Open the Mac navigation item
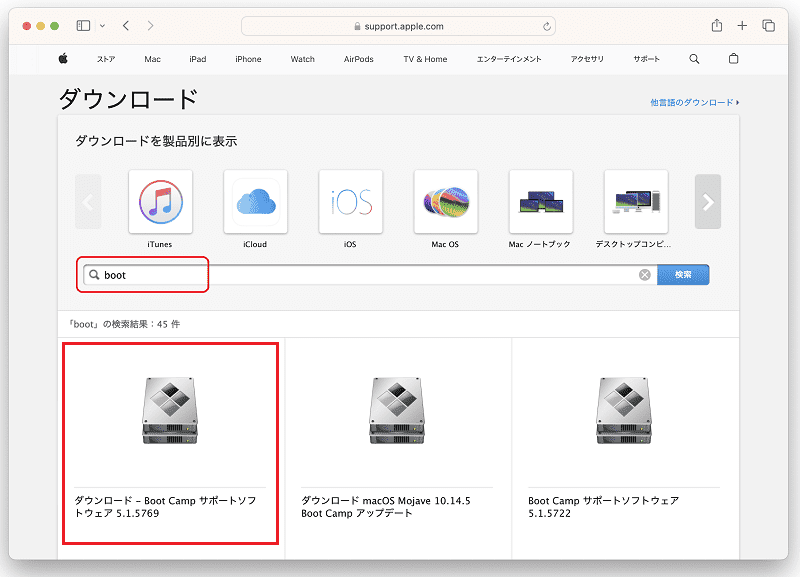Screen dimensions: 800x577 click(153, 59)
